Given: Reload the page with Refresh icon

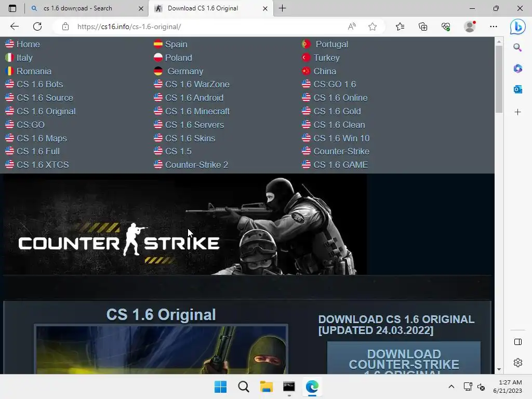Looking at the screenshot, I should [37, 26].
